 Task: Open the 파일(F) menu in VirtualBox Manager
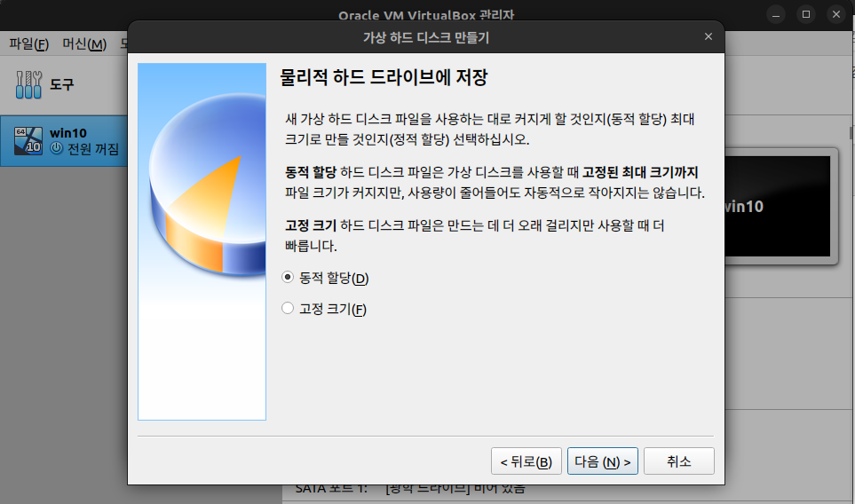(29, 43)
